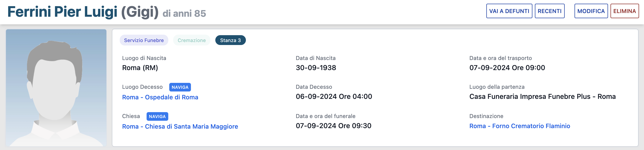Click the deceased's profile photo placeholder

pos(56,88)
